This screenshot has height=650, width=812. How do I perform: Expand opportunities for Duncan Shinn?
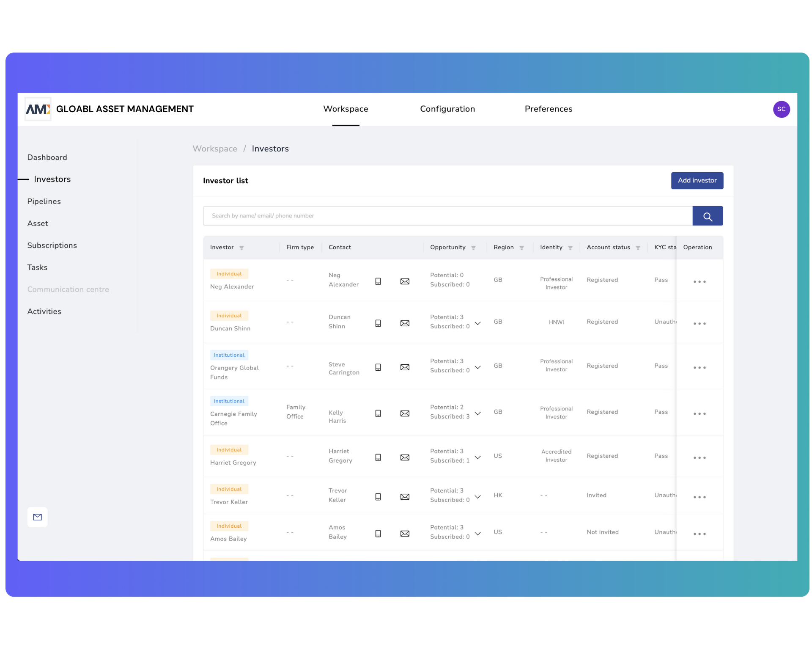[x=477, y=323]
